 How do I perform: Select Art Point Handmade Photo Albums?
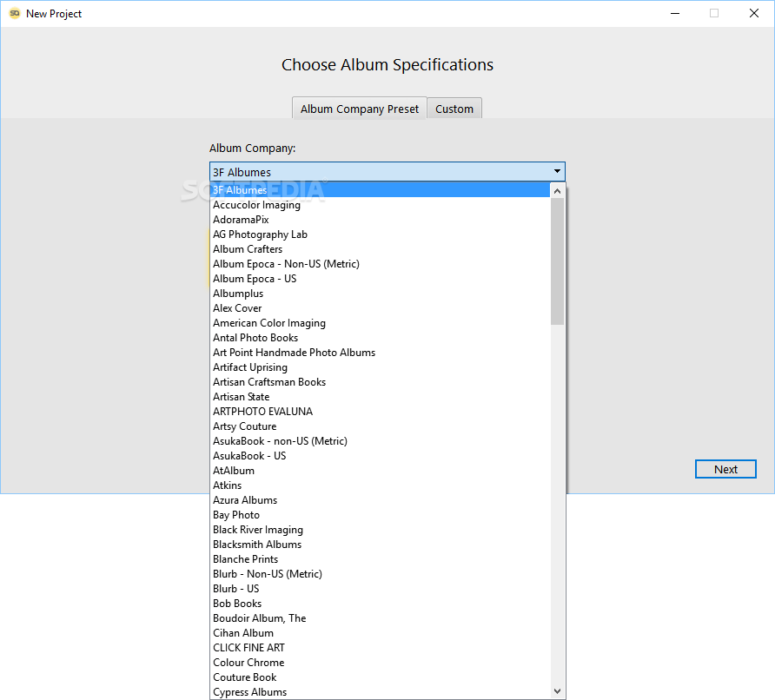click(380, 353)
